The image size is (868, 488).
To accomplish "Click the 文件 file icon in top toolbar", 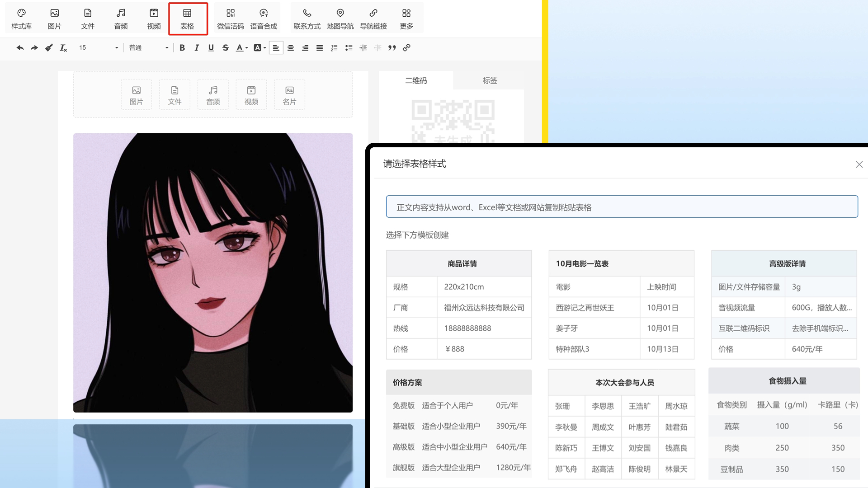I will click(x=88, y=19).
